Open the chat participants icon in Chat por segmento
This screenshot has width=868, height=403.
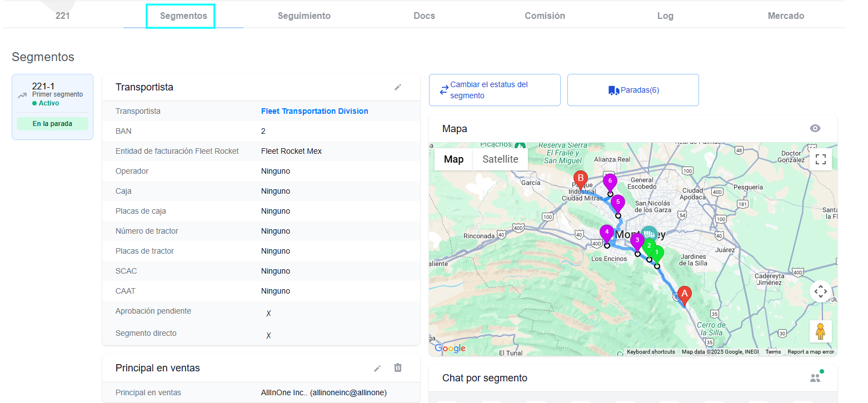click(x=816, y=377)
